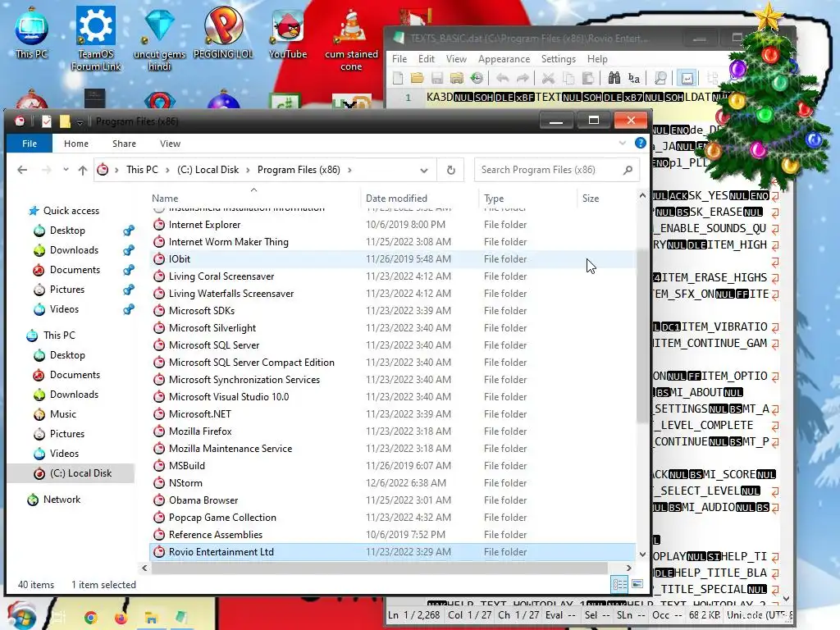The width and height of the screenshot is (840, 630).
Task: Click the Task View taskbar icon
Action: [x=59, y=617]
